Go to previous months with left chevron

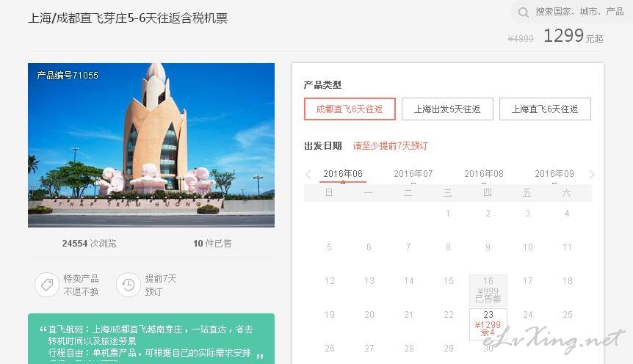pyautogui.click(x=308, y=175)
